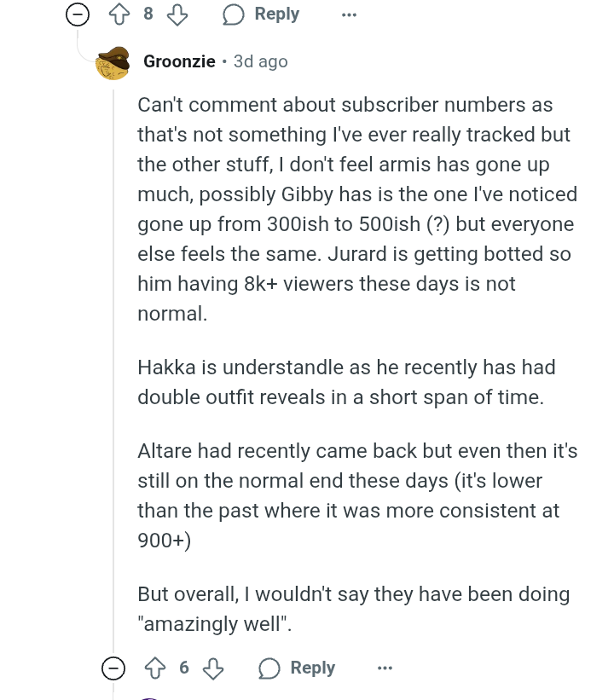Image resolution: width=614 pixels, height=700 pixels.
Task: Collapse the thread beside the 8-point score
Action: point(78,14)
